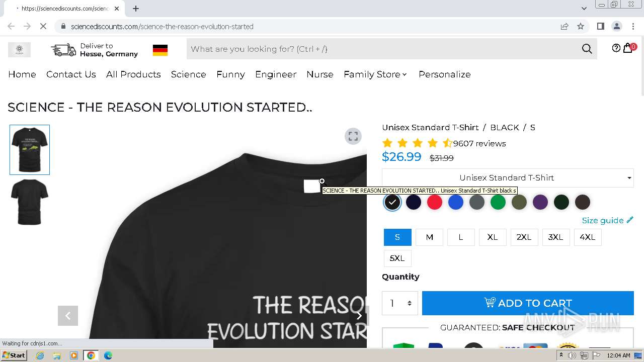
Task: Choose the red color swatch
Action: 435,202
